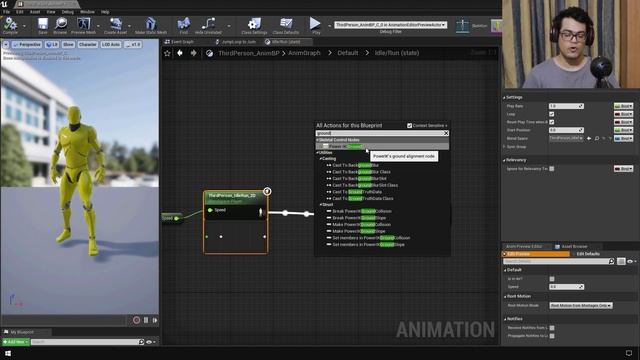
Task: Select the PowerIK Ground node entry
Action: click(x=382, y=147)
